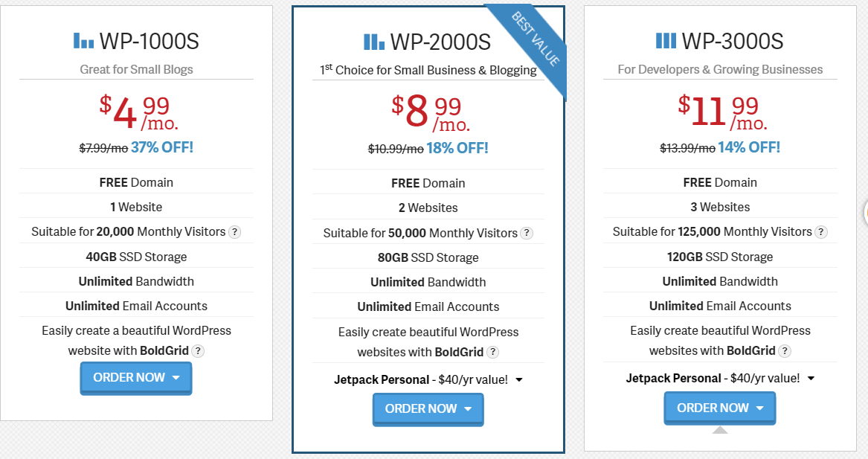Open the Order Now dropdown on WP-3000S

(x=758, y=408)
